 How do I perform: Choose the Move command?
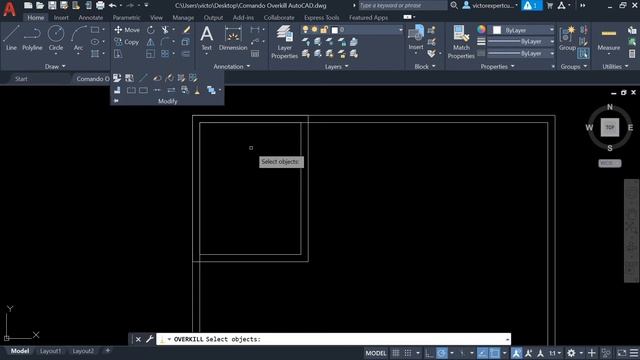127,30
